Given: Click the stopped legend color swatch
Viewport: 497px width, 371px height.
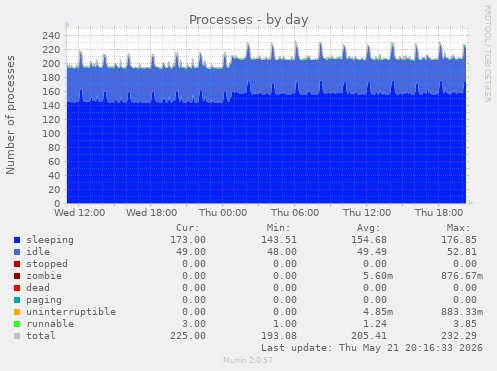Looking at the screenshot, I should coord(17,264).
